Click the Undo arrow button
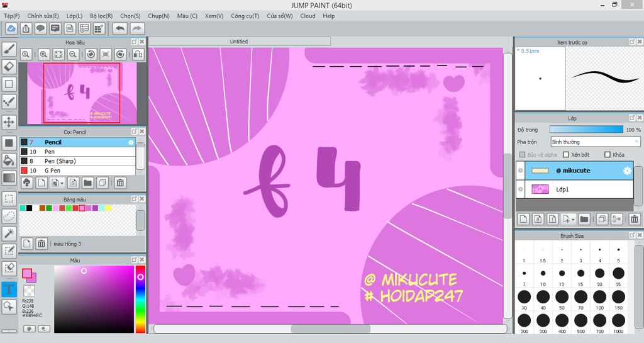 [x=120, y=28]
